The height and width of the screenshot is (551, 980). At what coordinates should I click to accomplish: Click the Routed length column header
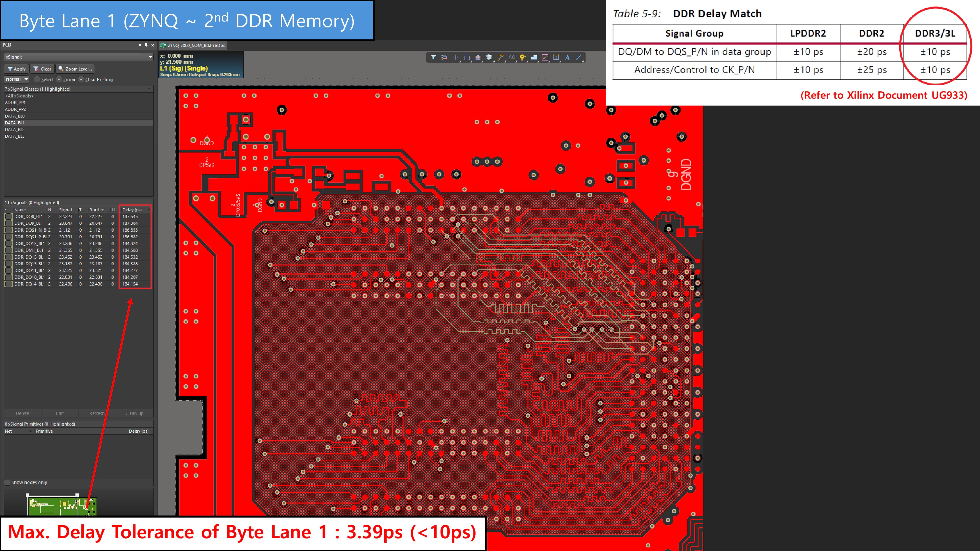[x=99, y=210]
